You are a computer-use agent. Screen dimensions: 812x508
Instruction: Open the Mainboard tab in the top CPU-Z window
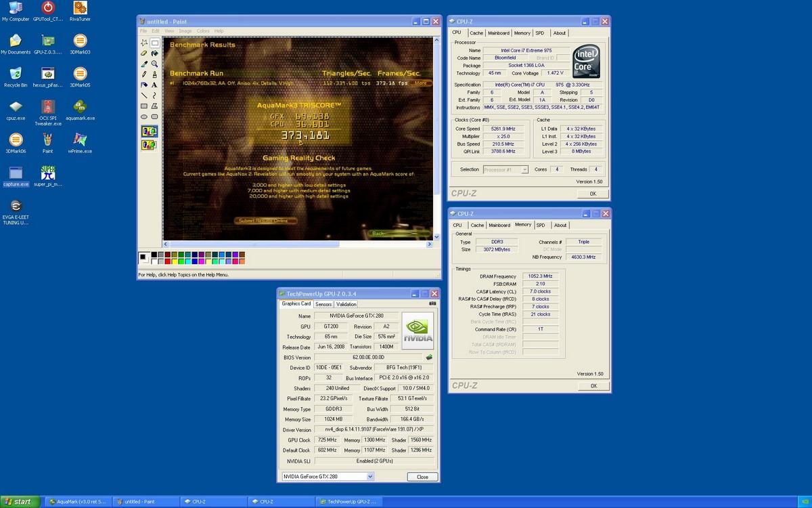(499, 33)
